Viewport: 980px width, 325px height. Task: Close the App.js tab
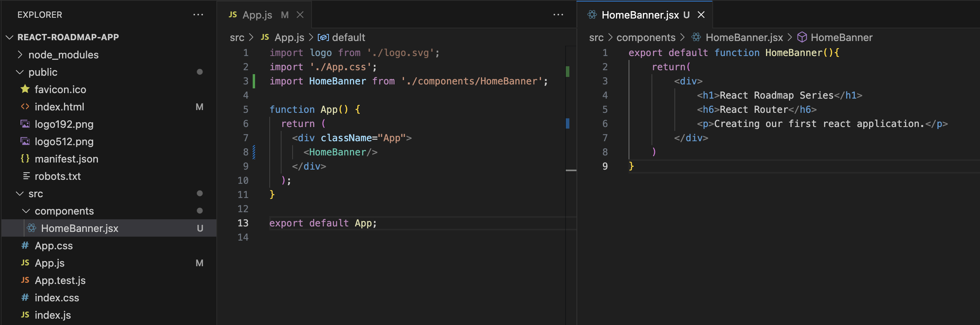click(300, 15)
